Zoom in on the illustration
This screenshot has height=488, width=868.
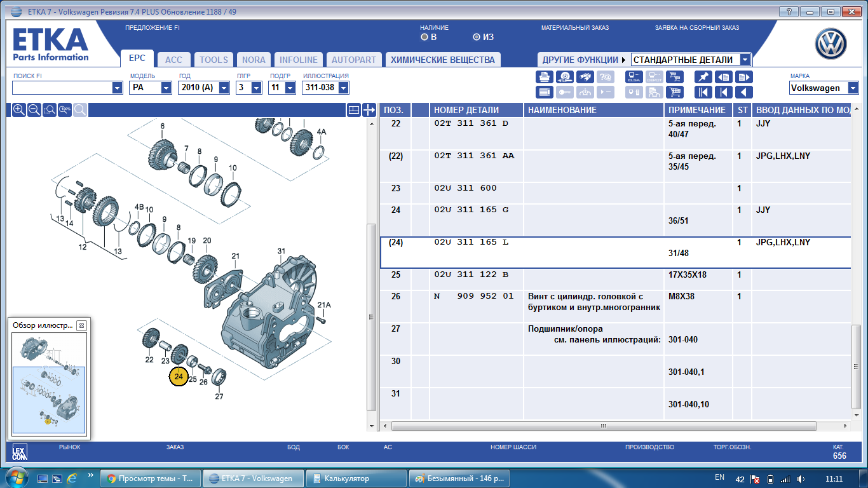click(x=19, y=110)
